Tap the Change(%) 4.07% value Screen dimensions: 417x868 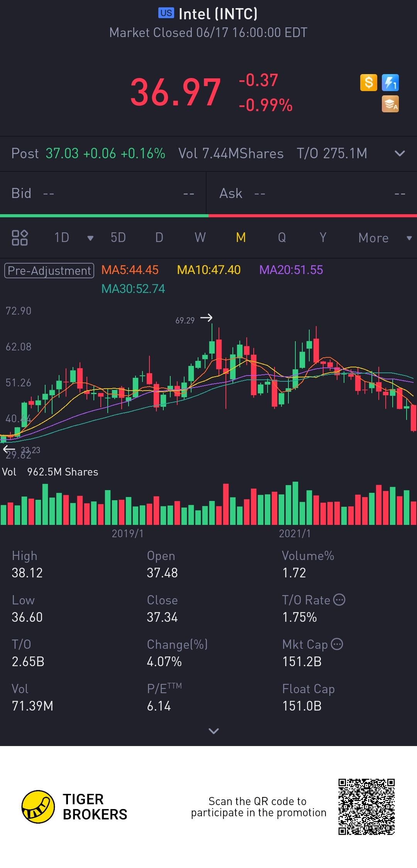(164, 662)
